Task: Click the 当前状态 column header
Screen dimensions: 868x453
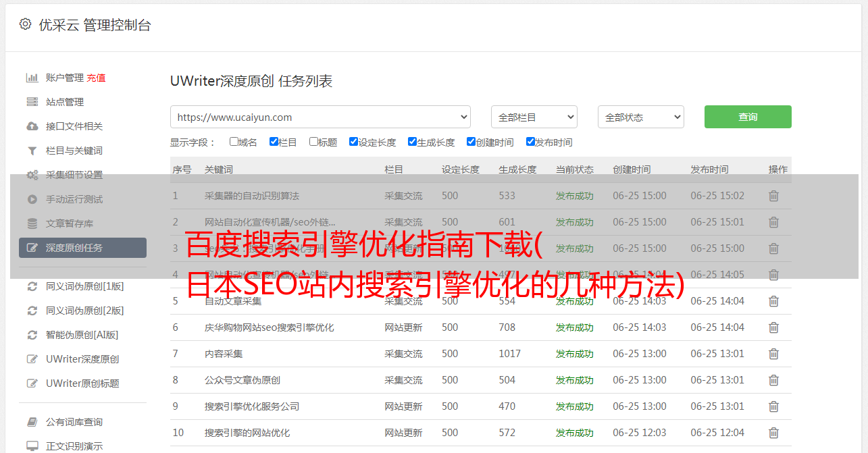Action: 575,169
